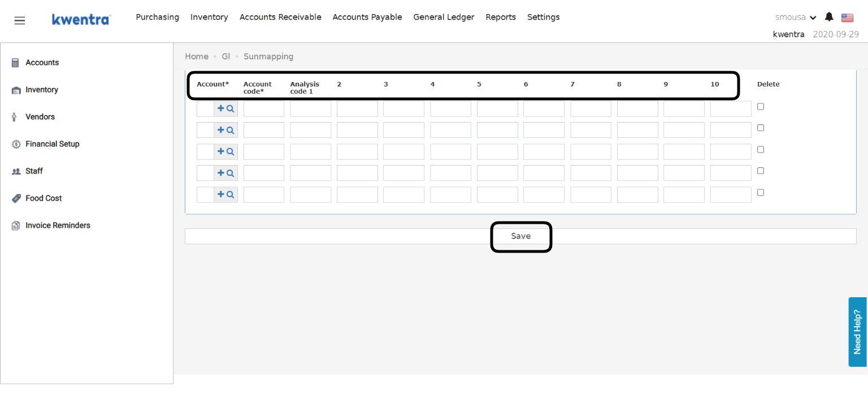Follow the Gl breadcrumb link

pos(226,57)
